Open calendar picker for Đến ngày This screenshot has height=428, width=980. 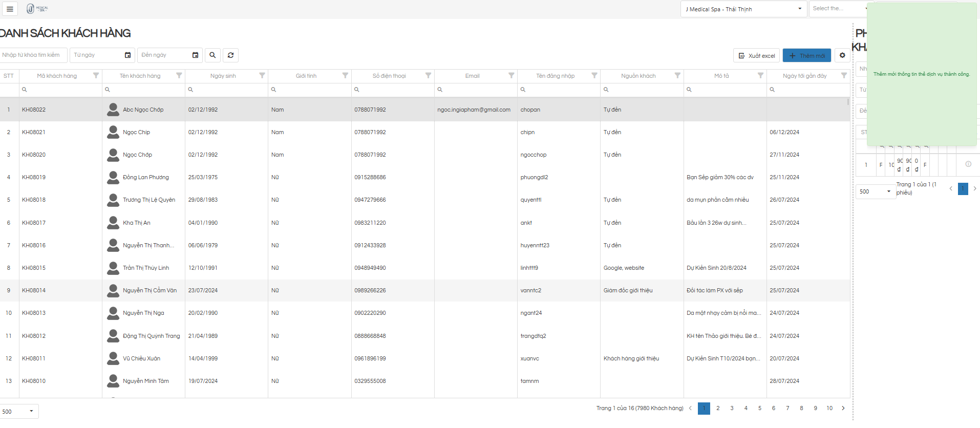[x=195, y=55]
